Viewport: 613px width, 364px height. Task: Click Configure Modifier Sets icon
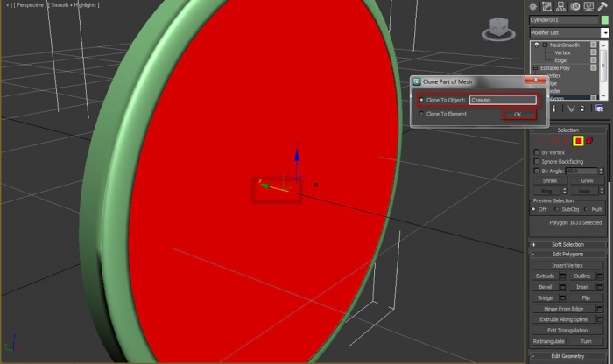tap(599, 108)
